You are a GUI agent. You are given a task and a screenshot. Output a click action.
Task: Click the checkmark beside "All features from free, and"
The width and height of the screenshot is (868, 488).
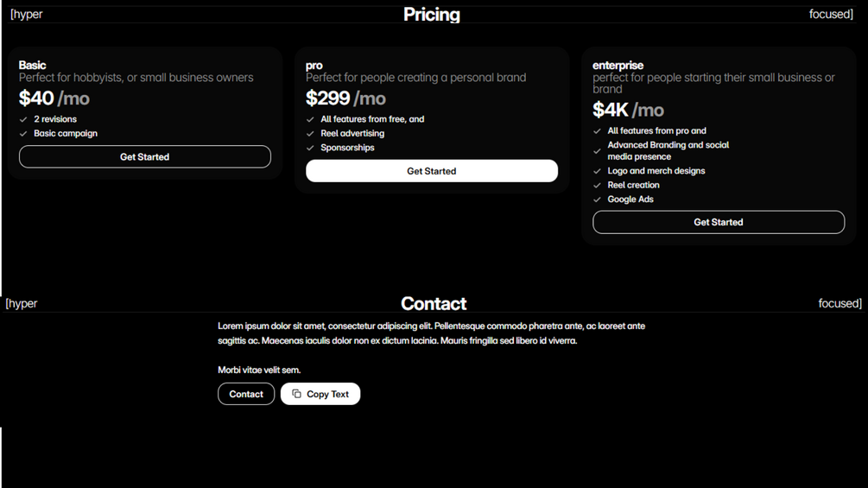pyautogui.click(x=310, y=119)
